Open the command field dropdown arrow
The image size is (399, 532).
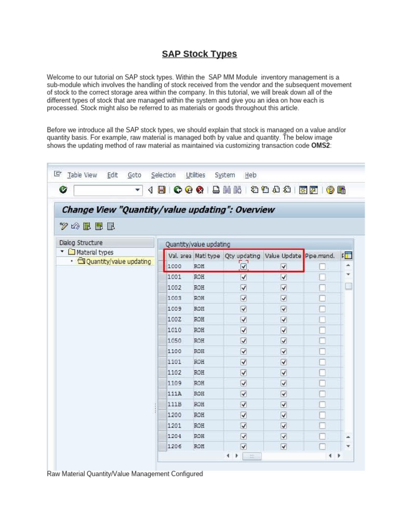click(137, 190)
